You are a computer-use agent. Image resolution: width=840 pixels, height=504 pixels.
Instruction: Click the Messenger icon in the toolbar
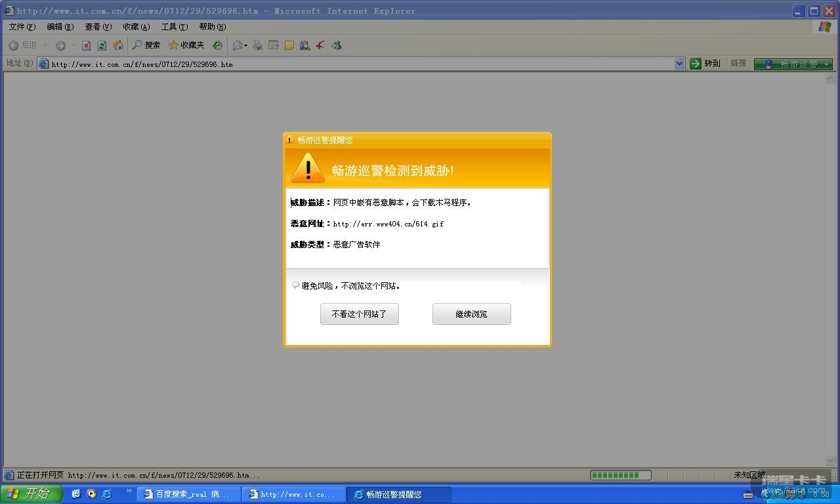337,45
